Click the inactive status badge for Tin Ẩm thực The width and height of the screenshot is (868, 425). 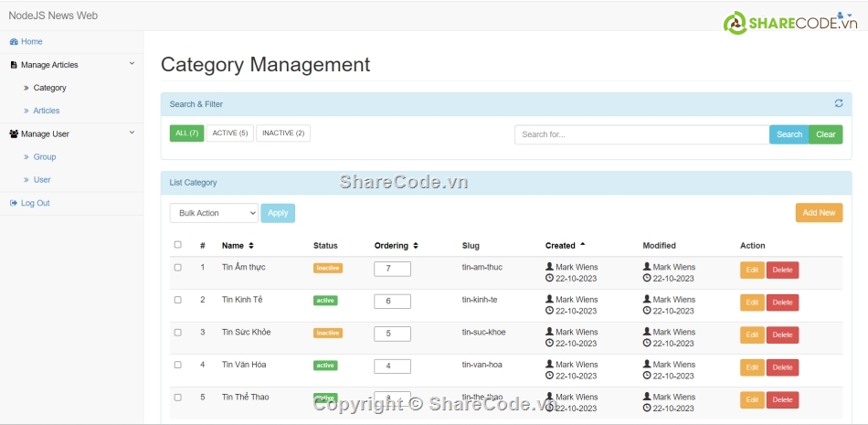pos(327,268)
